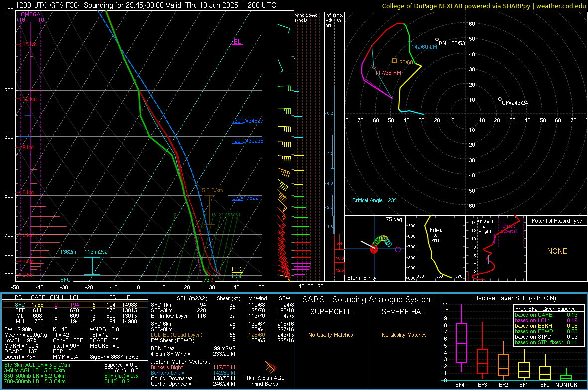Click the orange square 128/60 hodograph marker
This screenshot has width=588, height=390.
[x=394, y=61]
